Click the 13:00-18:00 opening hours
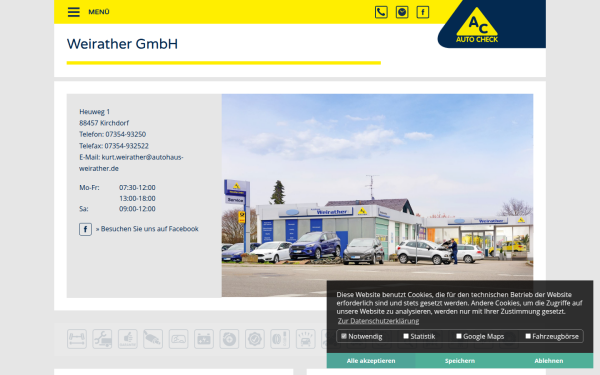The height and width of the screenshot is (375, 600). pyautogui.click(x=137, y=199)
